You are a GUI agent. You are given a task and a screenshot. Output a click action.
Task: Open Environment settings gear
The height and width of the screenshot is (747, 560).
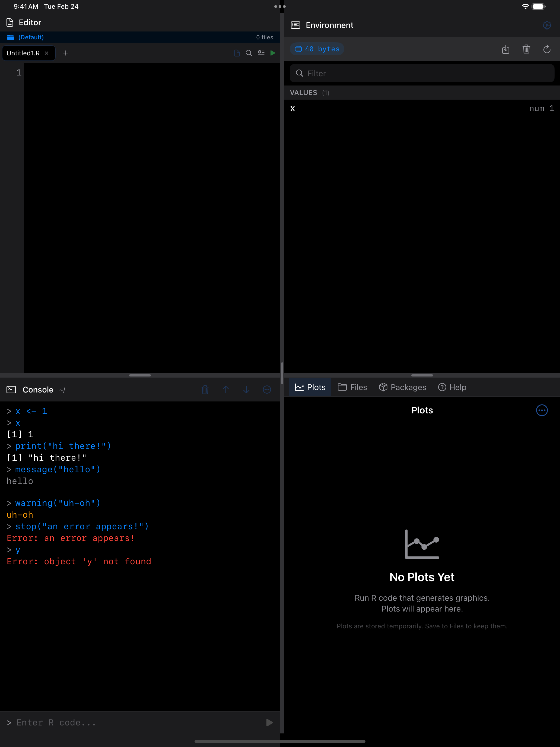pos(547,25)
